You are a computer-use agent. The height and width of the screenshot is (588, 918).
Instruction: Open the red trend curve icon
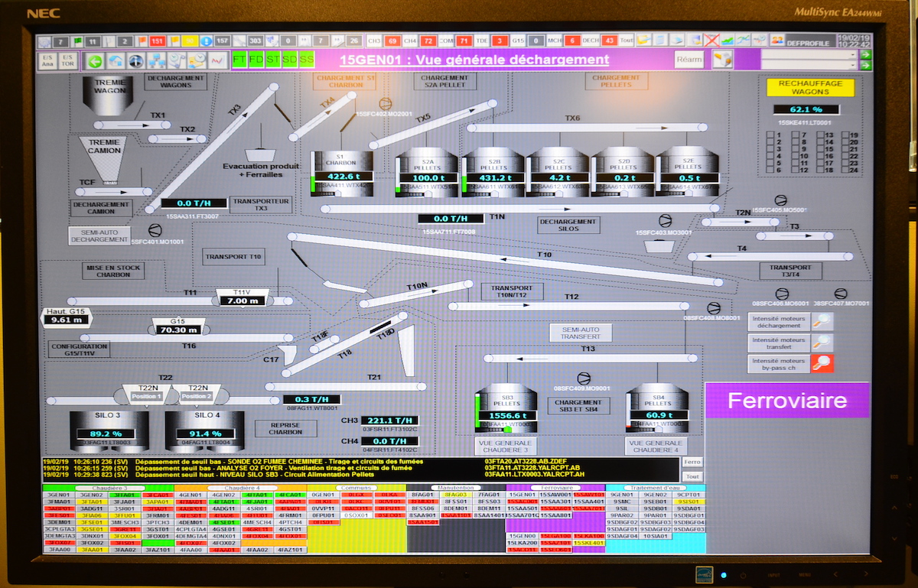(x=217, y=60)
